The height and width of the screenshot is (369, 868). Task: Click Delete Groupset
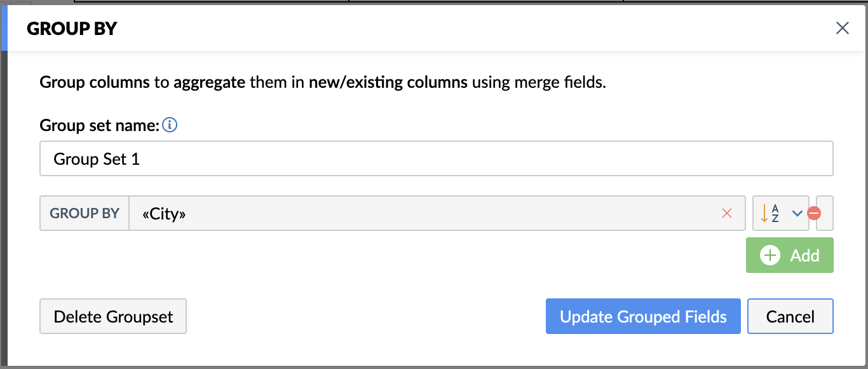coord(113,316)
